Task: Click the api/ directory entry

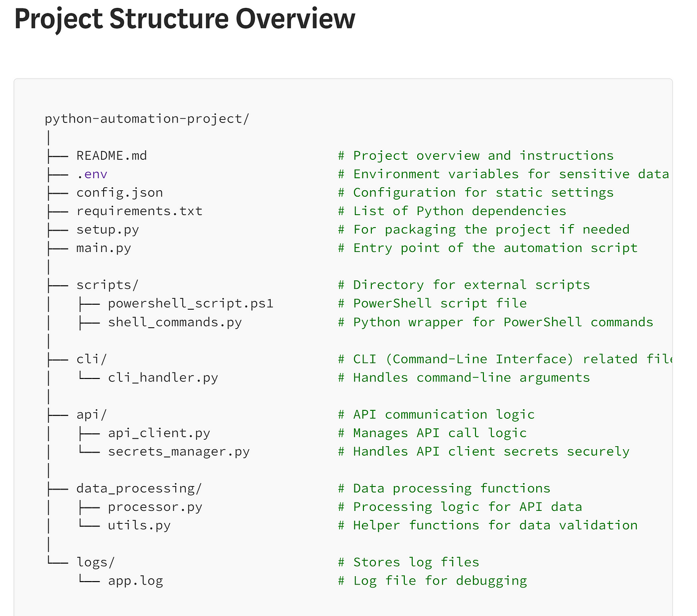Action: click(x=92, y=414)
